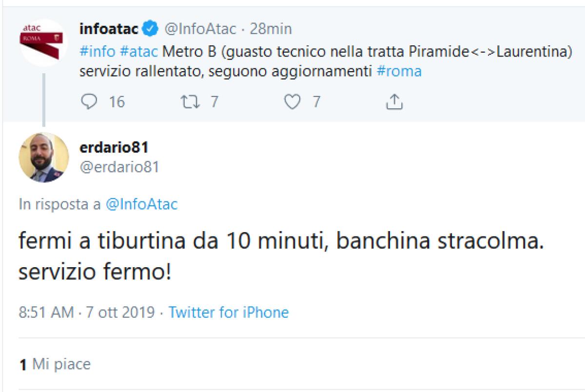Click the infoatac display name
Image resolution: width=585 pixels, height=392 pixels.
click(109, 28)
